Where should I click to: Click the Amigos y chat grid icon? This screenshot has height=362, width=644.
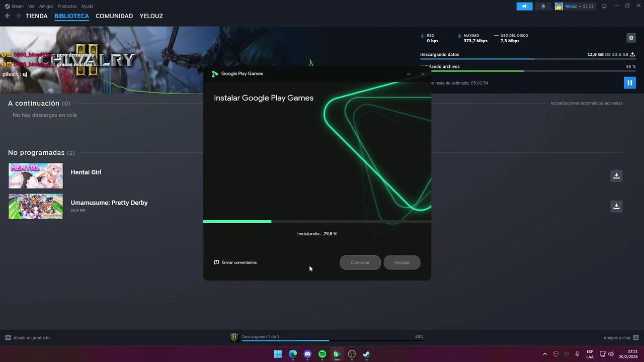(x=636, y=337)
